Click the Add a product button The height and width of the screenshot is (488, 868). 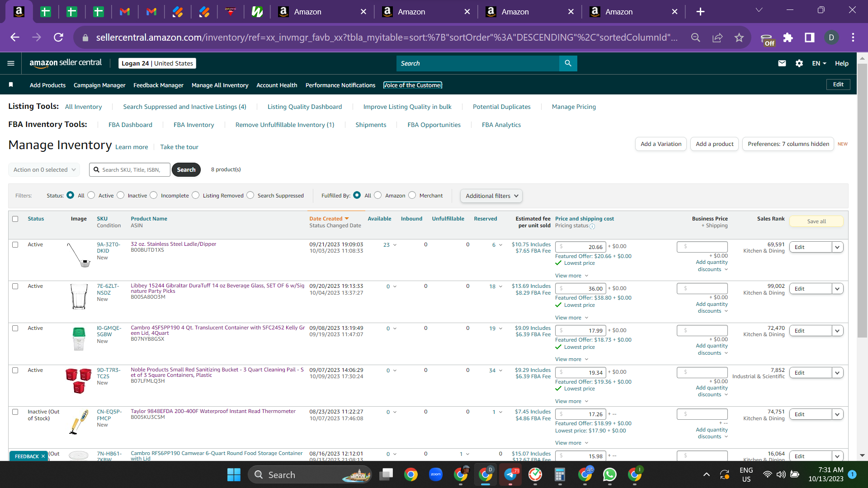[714, 144]
